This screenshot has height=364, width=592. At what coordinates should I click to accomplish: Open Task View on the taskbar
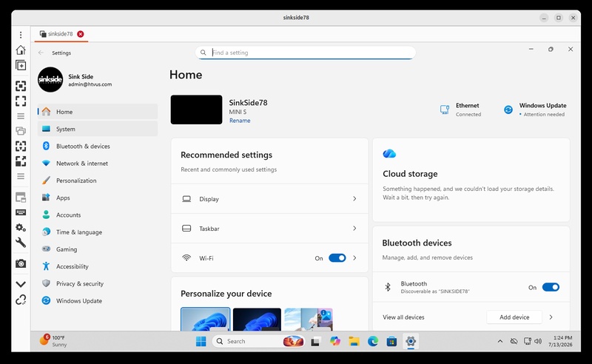pyautogui.click(x=316, y=341)
